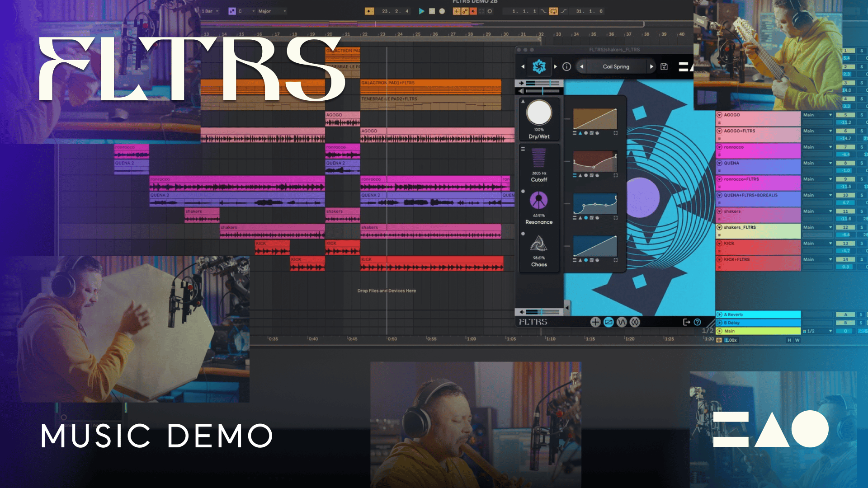Select the sine wave modulator icon in FLTRS
This screenshot has width=868, height=488.
coord(622,322)
